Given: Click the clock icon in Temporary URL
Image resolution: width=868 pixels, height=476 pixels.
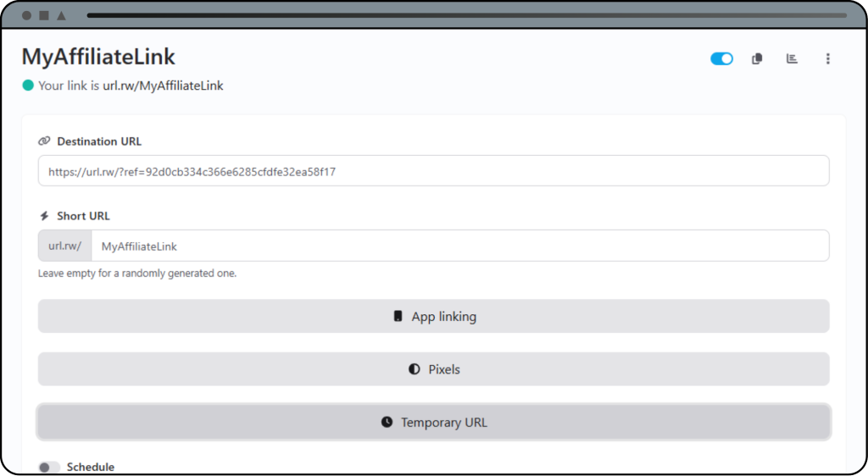Looking at the screenshot, I should [x=387, y=422].
